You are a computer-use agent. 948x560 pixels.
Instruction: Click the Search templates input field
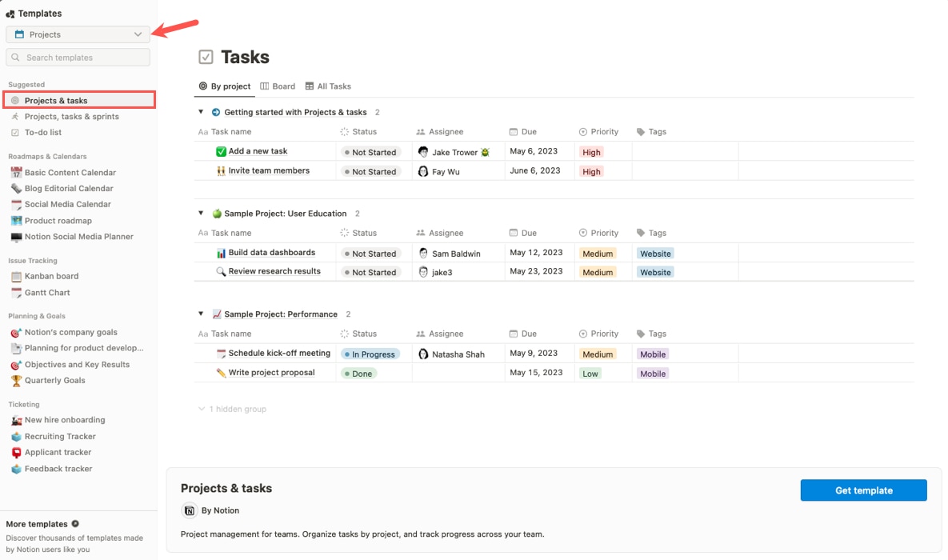tap(78, 57)
